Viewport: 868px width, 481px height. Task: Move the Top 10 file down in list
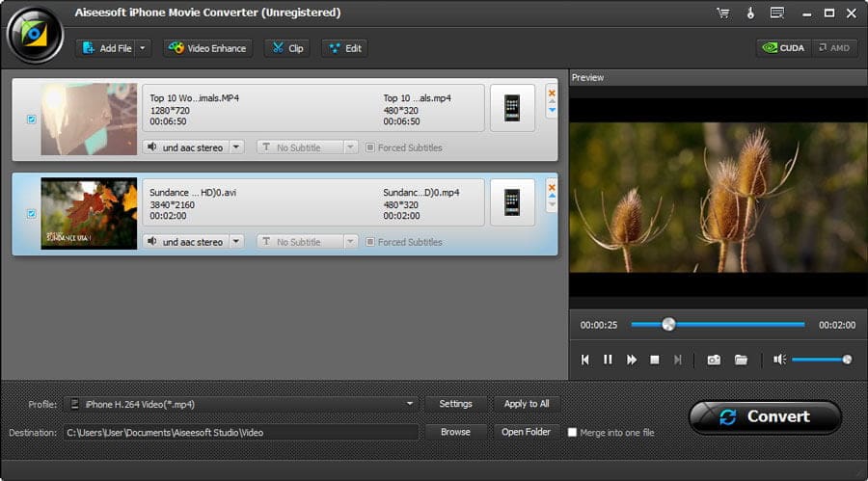552,110
